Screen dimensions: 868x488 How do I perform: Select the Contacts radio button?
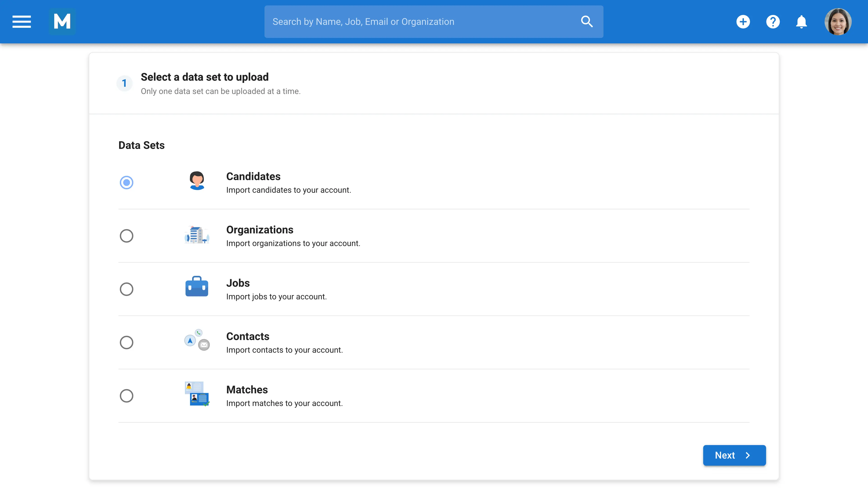(x=126, y=343)
